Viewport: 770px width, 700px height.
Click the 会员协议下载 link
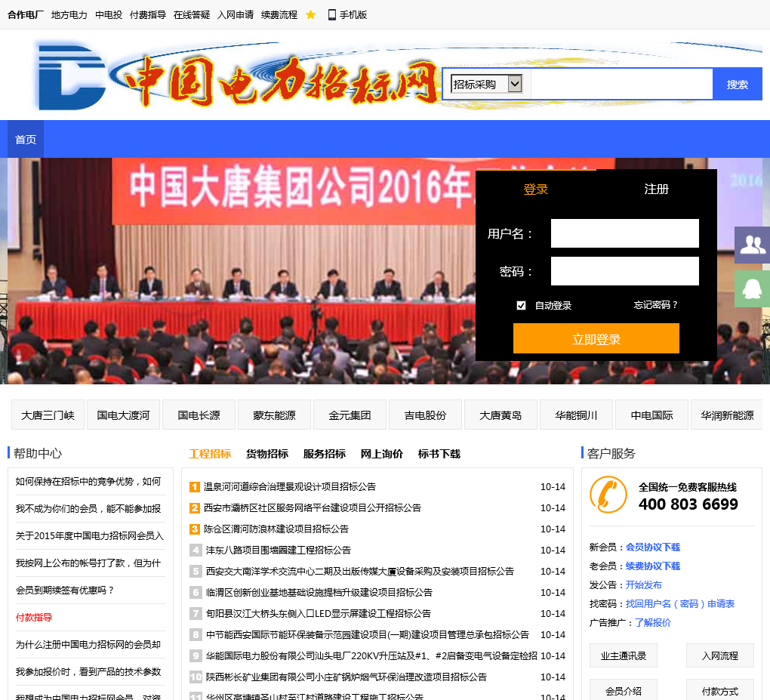[653, 547]
